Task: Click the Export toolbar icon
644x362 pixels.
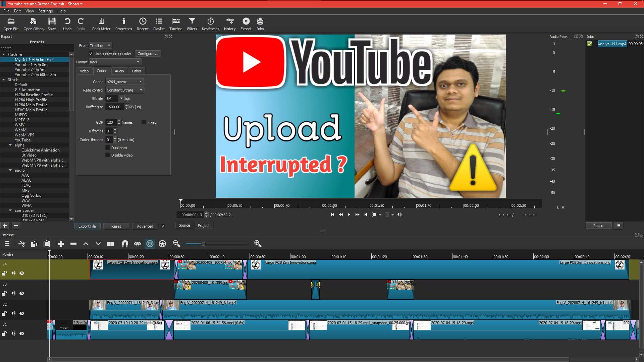Action: pyautogui.click(x=246, y=24)
